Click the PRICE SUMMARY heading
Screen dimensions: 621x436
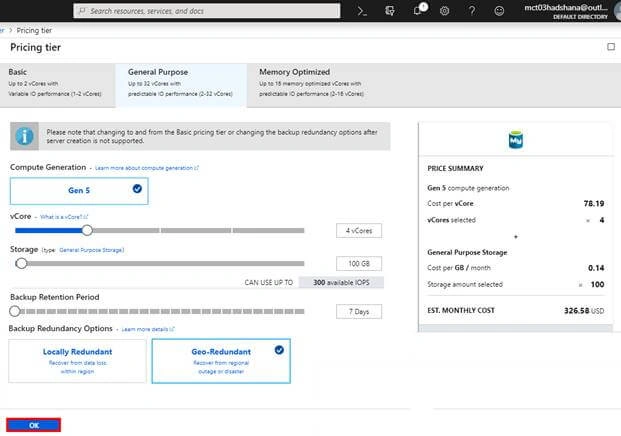click(455, 168)
